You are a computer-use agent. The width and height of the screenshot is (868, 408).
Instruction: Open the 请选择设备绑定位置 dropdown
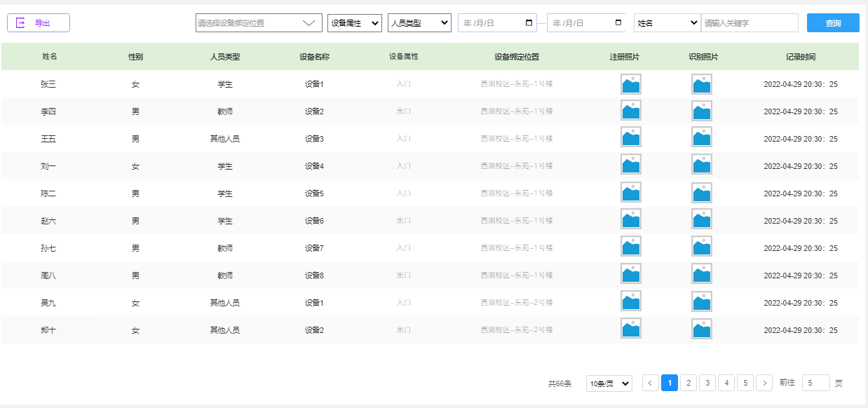(x=259, y=23)
